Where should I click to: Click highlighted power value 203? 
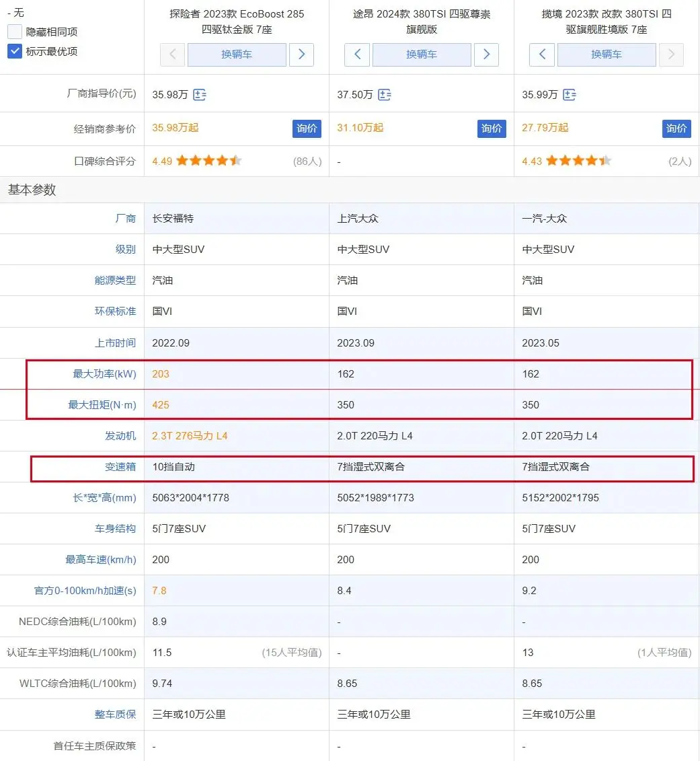[x=161, y=373]
